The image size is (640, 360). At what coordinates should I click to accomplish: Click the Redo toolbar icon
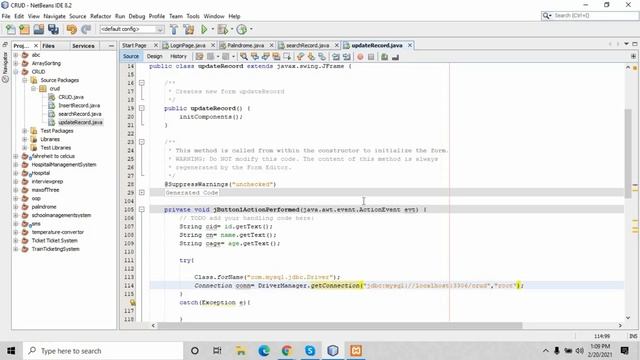pyautogui.click(x=86, y=29)
